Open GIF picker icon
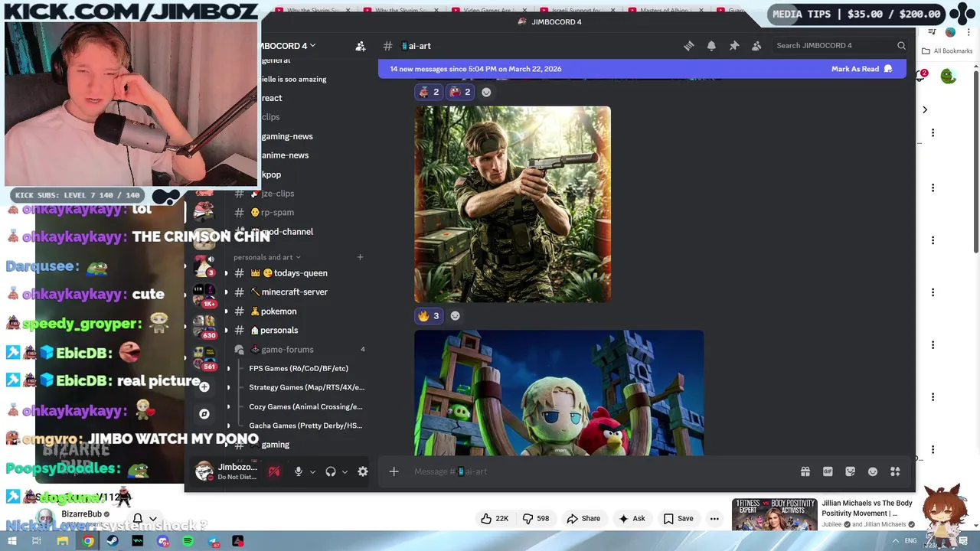This screenshot has height=551, width=980. [x=828, y=471]
